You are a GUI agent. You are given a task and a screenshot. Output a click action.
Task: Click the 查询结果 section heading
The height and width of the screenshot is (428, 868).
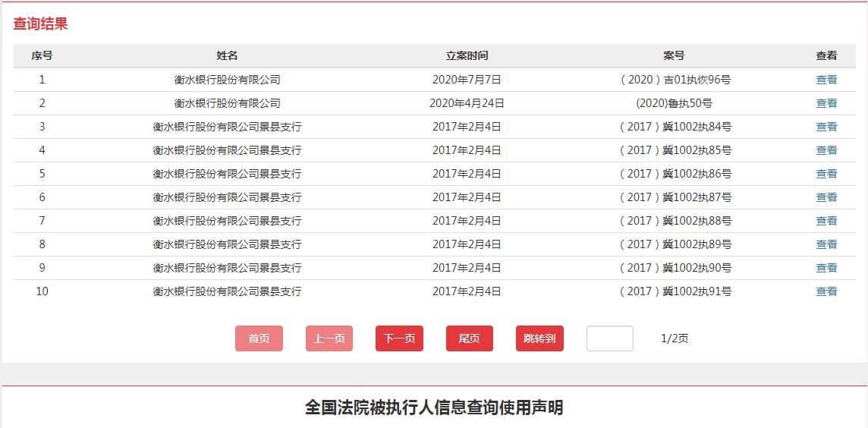[x=40, y=24]
